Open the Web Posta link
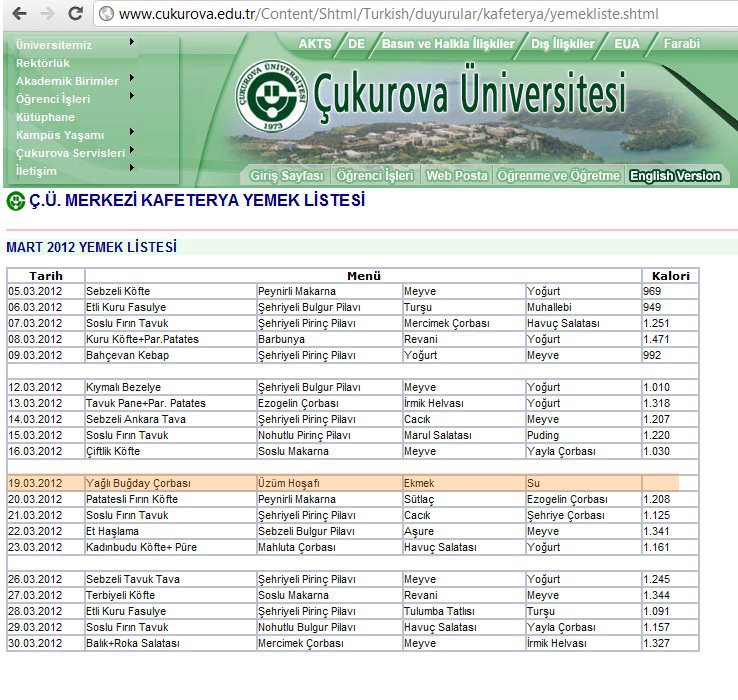The height and width of the screenshot is (700, 738). pyautogui.click(x=457, y=176)
